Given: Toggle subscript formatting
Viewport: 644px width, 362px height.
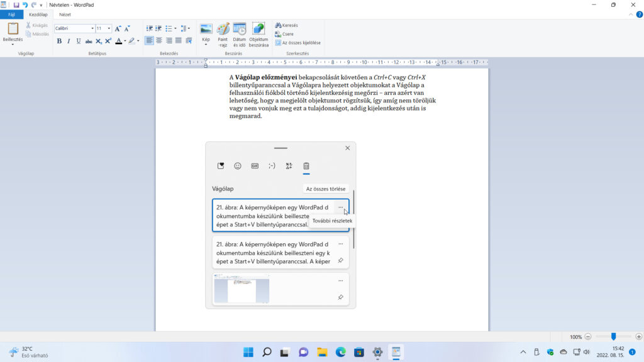Looking at the screenshot, I should pyautogui.click(x=98, y=41).
